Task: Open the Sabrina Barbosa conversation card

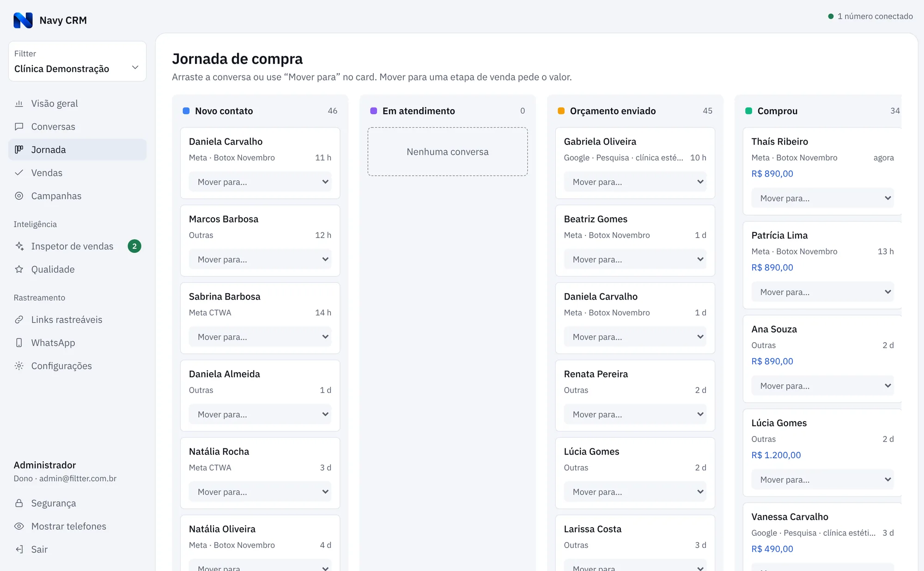Action: tap(260, 318)
